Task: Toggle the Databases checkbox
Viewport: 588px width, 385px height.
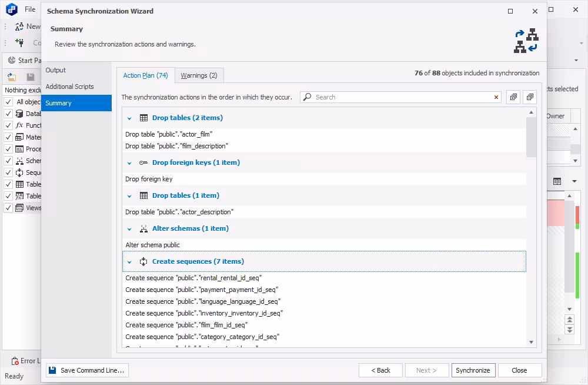Action: pos(8,114)
